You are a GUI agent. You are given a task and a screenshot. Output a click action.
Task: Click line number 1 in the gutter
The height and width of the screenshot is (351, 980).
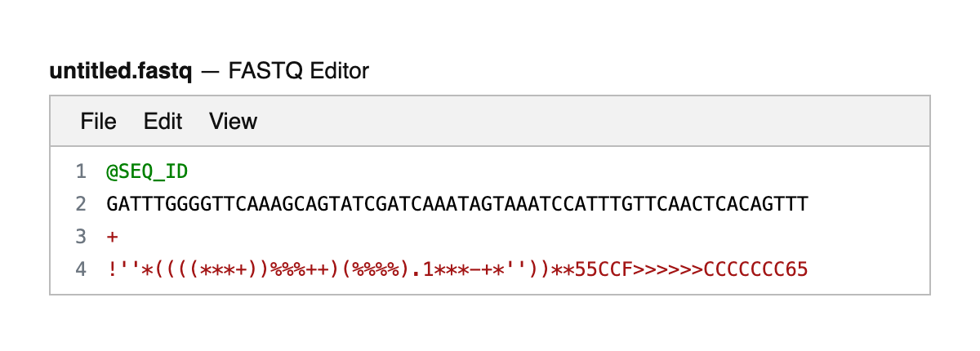(x=80, y=171)
